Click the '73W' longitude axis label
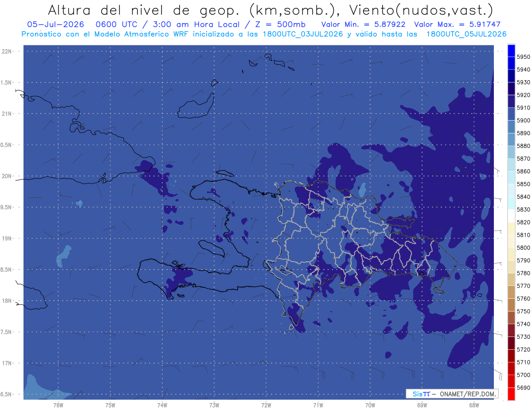Viewport: 532px width, 411px height. pos(214,405)
